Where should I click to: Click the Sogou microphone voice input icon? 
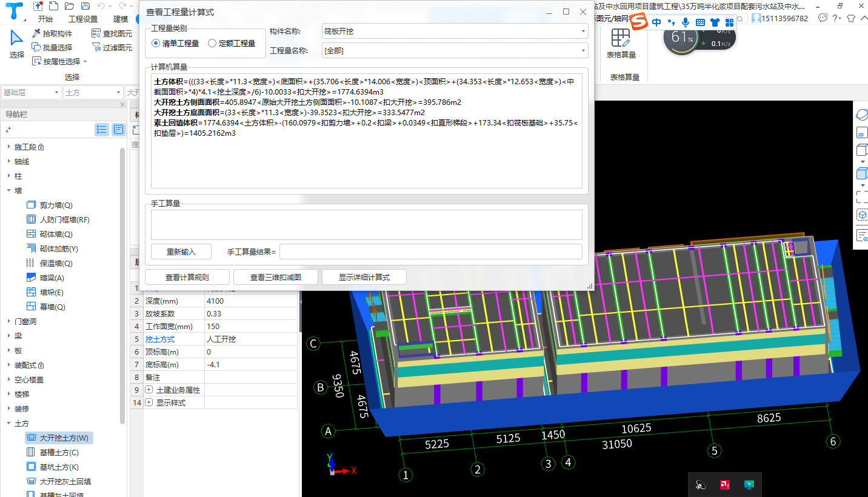[686, 22]
